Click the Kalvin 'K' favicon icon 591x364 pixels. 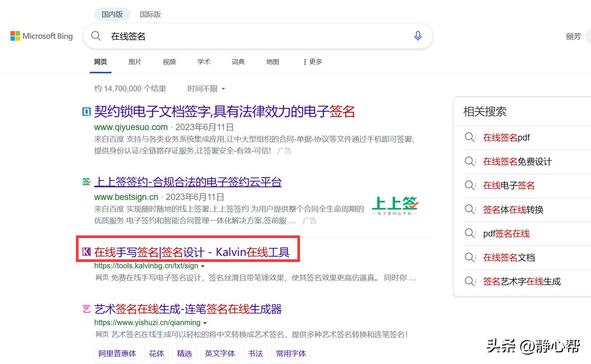pos(87,251)
